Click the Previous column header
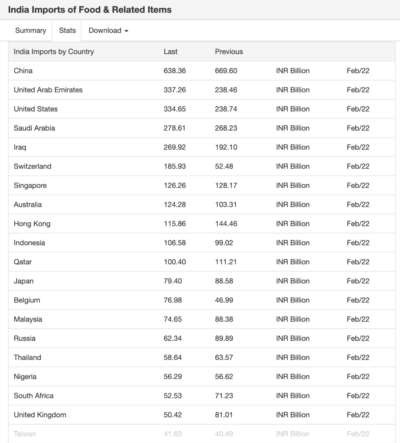The height and width of the screenshot is (443, 400). tap(229, 52)
